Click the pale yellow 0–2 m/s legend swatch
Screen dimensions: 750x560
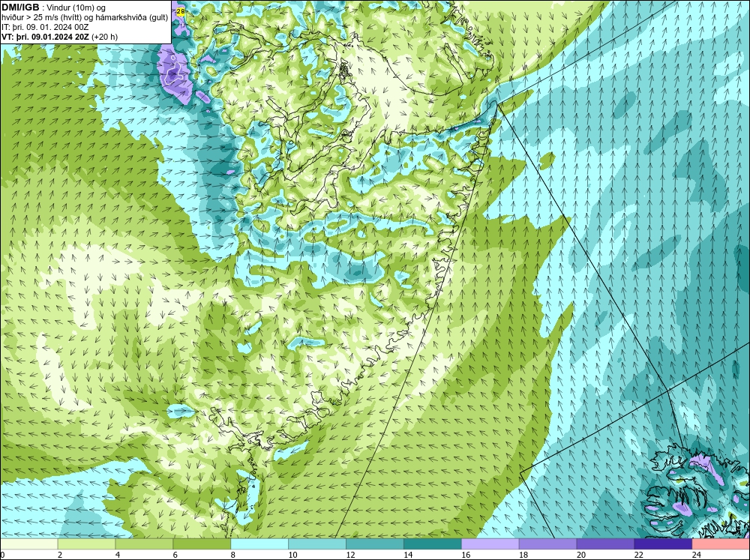[x=28, y=544]
